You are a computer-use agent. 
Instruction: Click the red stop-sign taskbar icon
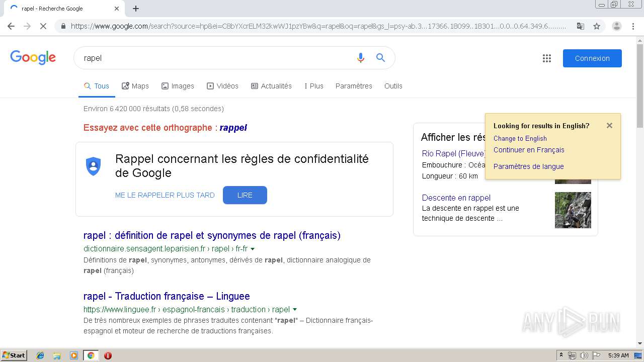[108, 355]
